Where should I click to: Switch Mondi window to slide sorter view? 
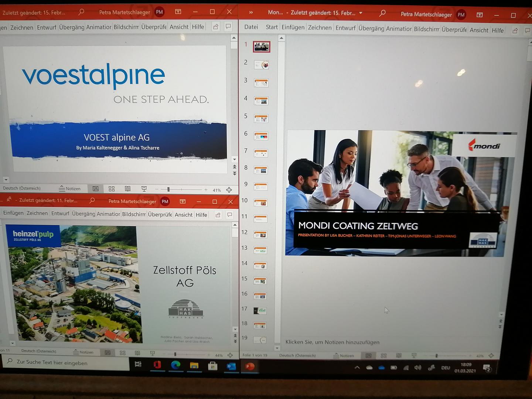[x=383, y=355]
